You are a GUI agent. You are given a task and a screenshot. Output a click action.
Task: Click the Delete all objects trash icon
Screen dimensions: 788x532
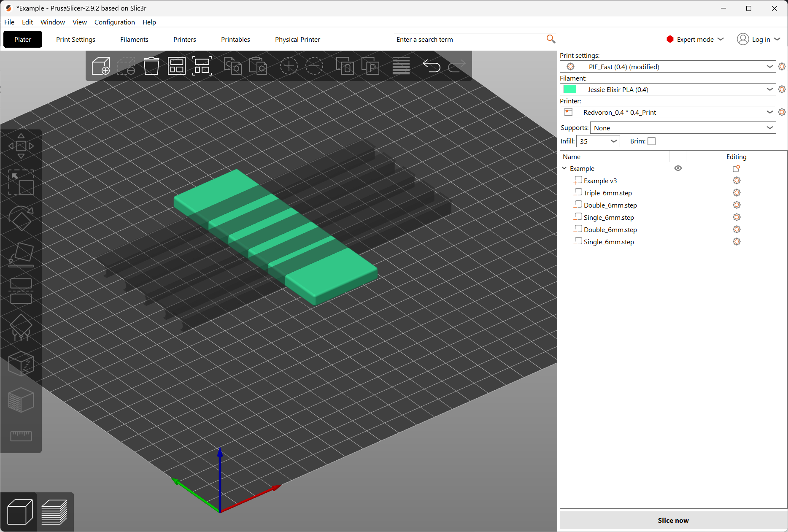tap(151, 66)
